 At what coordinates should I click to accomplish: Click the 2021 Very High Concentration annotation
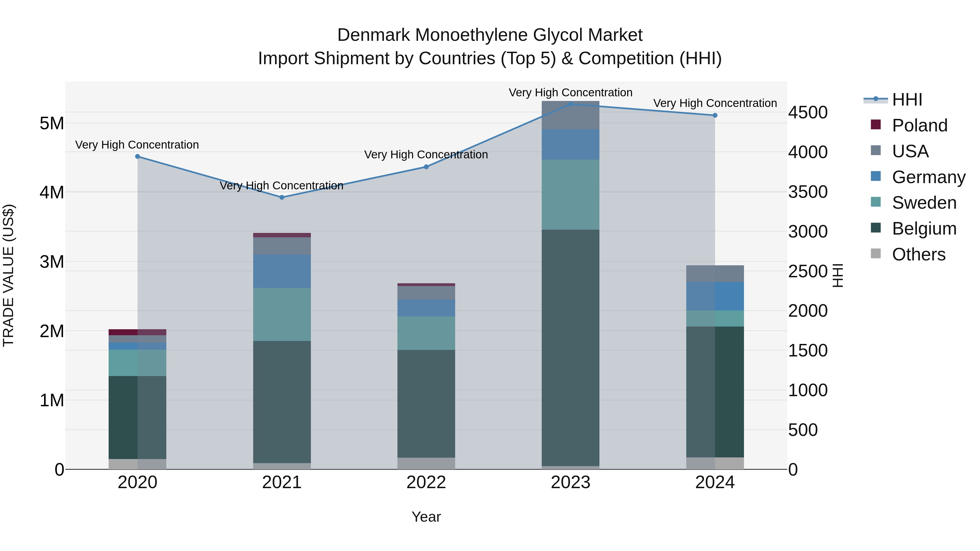pyautogui.click(x=281, y=186)
